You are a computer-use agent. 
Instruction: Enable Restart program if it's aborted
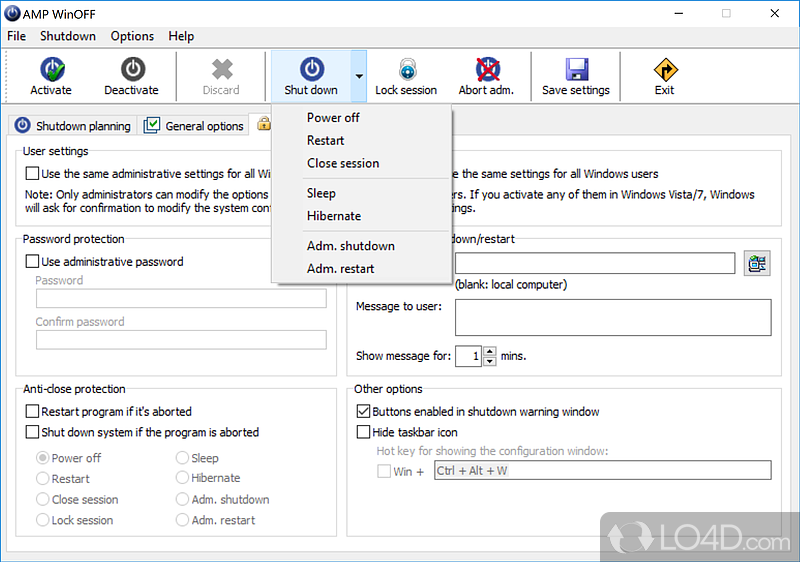tap(32, 411)
